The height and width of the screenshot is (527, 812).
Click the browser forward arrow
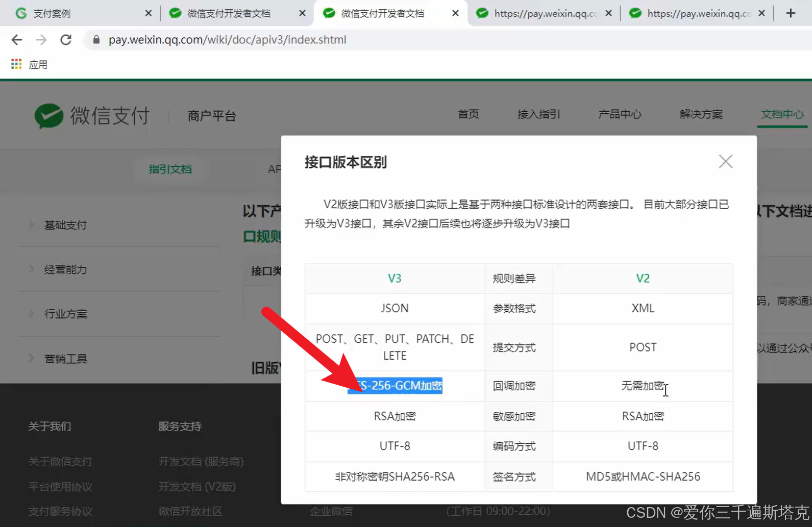coord(41,40)
